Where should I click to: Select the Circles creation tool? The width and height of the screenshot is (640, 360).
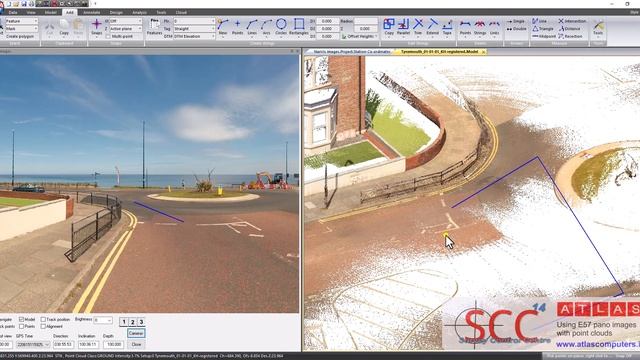[281, 27]
